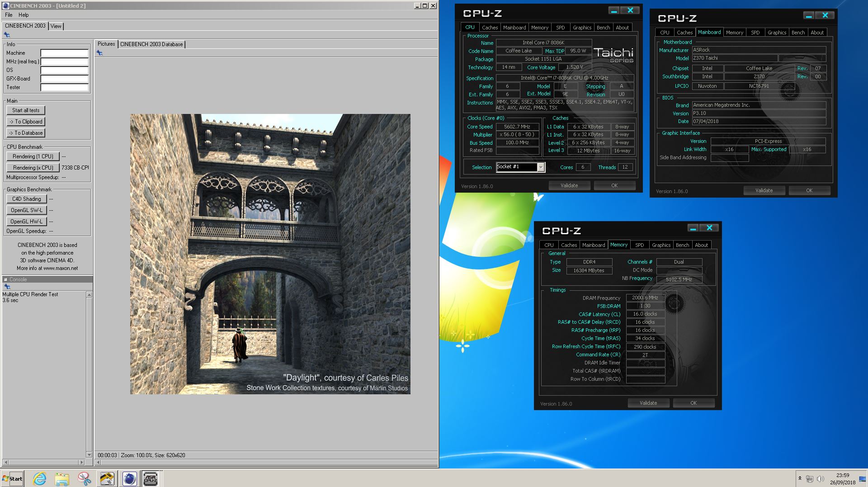868x487 pixels.
Task: Open Internet Explorer from the taskbar
Action: point(40,478)
